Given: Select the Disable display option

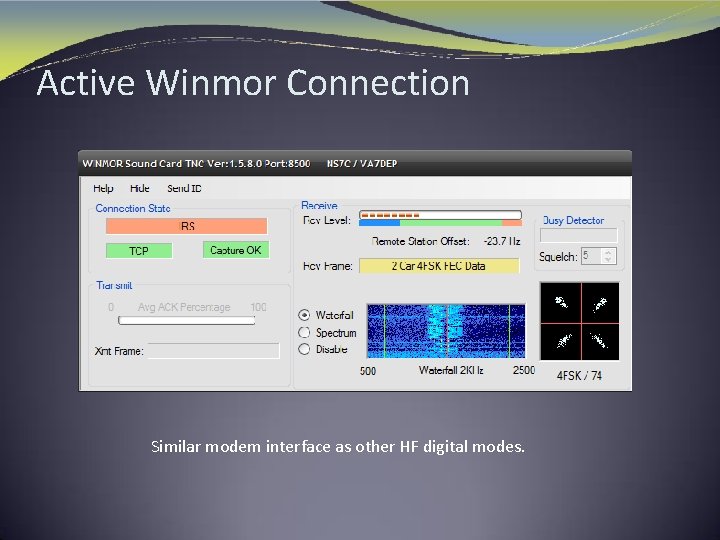Looking at the screenshot, I should (304, 349).
